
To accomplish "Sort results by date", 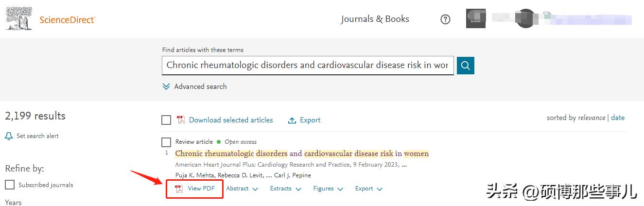I will pos(618,118).
